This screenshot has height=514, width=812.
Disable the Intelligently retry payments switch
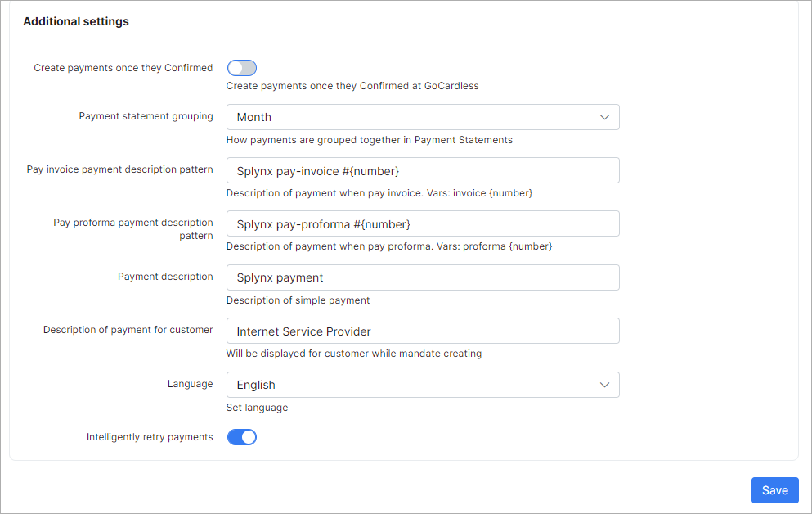(x=241, y=437)
